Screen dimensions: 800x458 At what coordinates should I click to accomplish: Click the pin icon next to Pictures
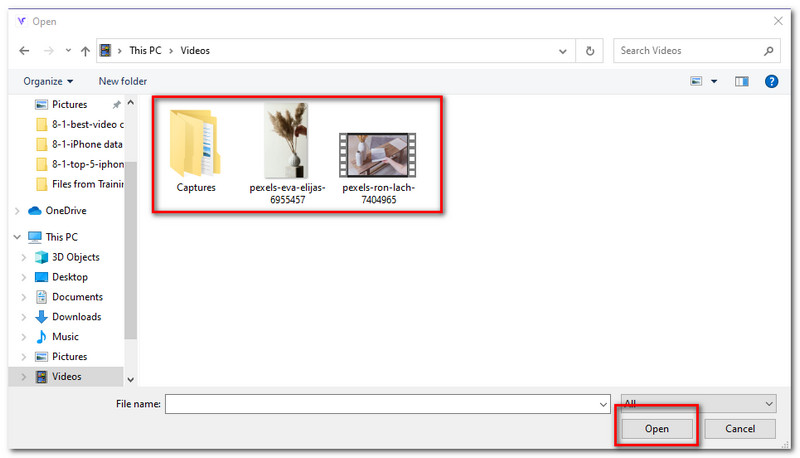(116, 105)
